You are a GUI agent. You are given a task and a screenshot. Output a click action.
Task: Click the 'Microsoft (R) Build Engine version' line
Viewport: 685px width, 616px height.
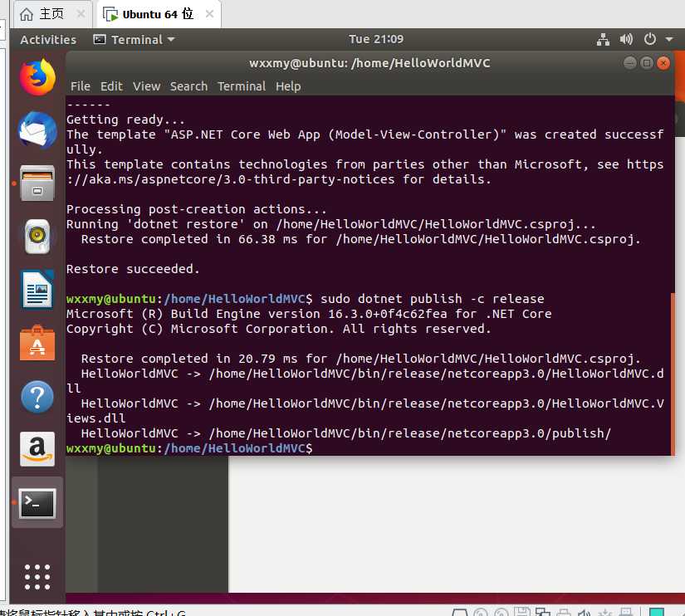click(309, 314)
